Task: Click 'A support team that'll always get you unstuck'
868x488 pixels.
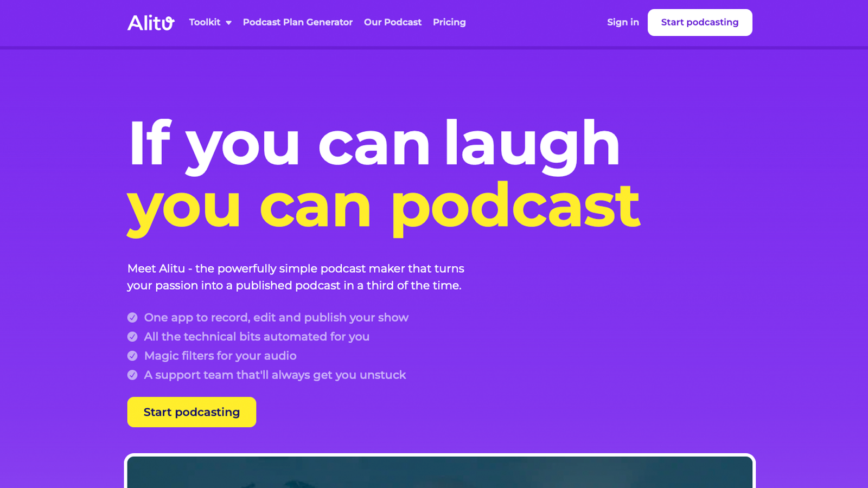Action: tap(275, 375)
